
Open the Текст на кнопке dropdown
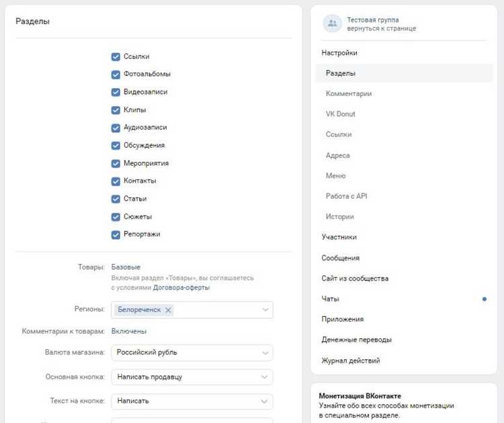click(x=192, y=401)
